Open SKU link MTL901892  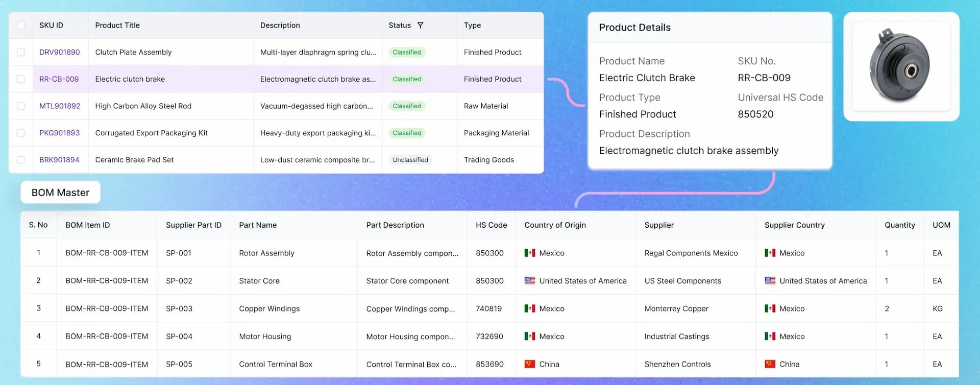60,106
